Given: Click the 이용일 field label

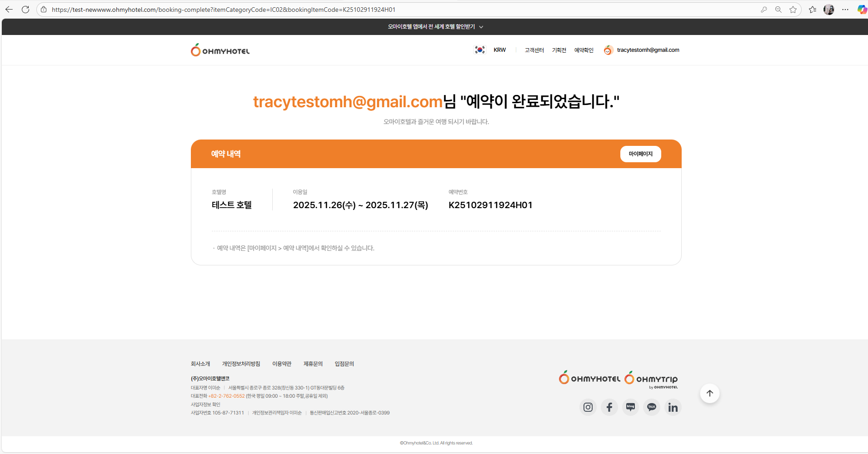Looking at the screenshot, I should pyautogui.click(x=300, y=192).
